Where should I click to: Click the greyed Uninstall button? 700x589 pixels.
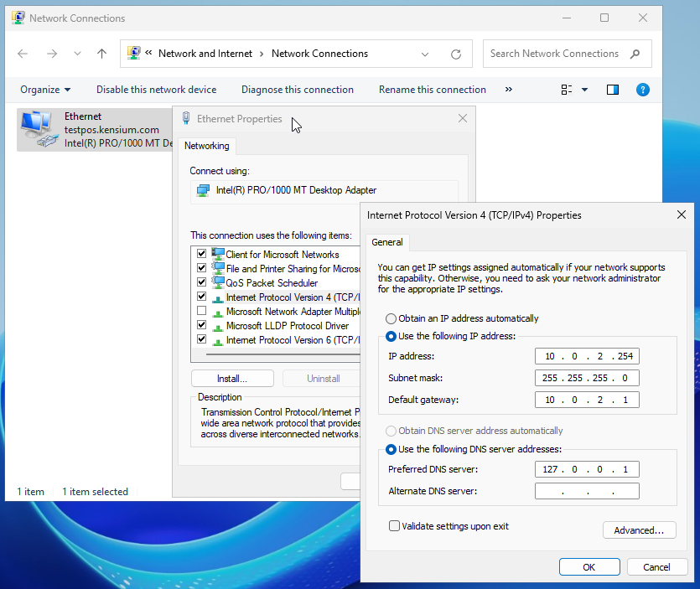pyautogui.click(x=321, y=379)
